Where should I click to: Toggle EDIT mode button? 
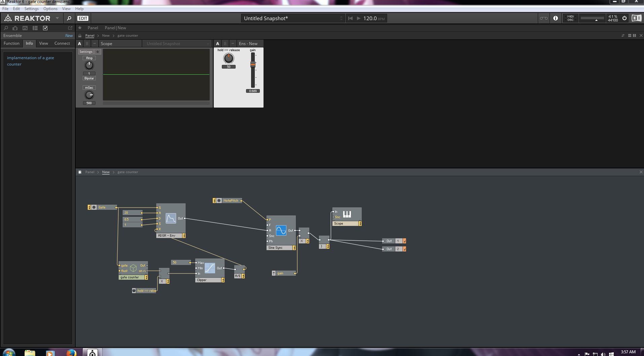[x=83, y=18]
